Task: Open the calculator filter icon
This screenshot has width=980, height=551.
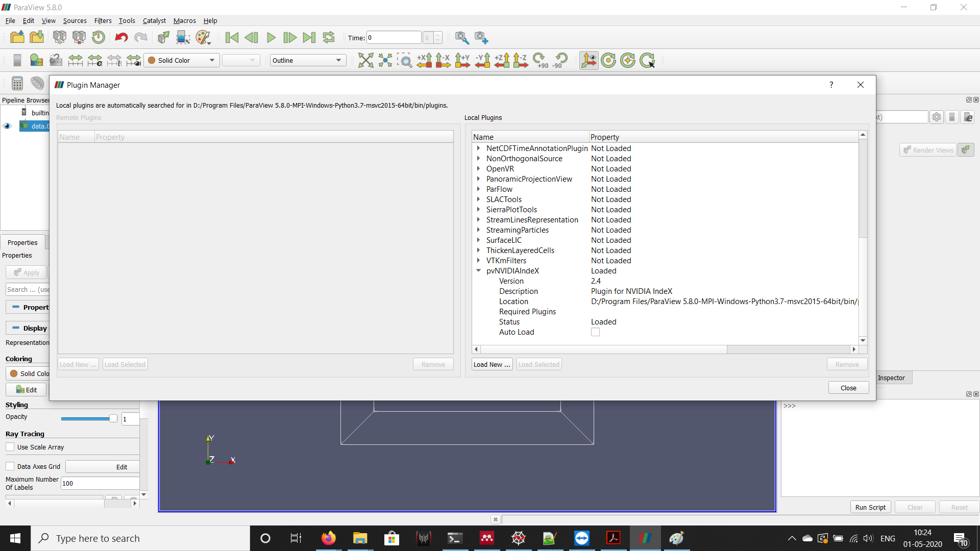Action: click(17, 83)
